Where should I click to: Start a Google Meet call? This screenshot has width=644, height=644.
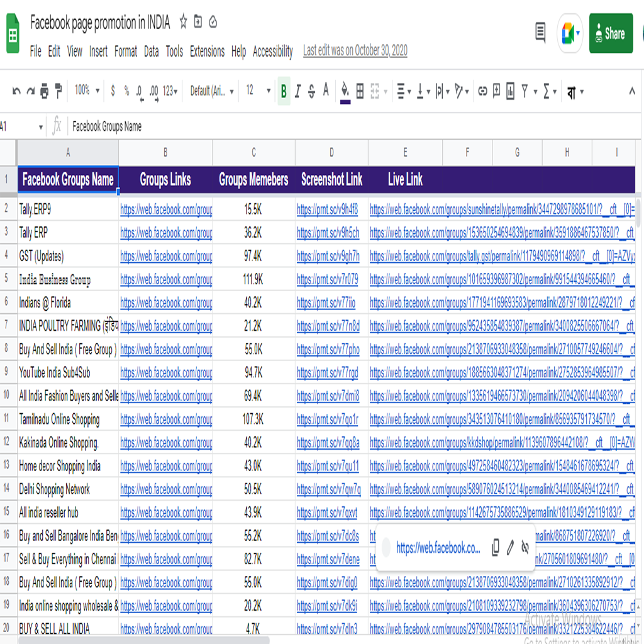click(x=569, y=33)
